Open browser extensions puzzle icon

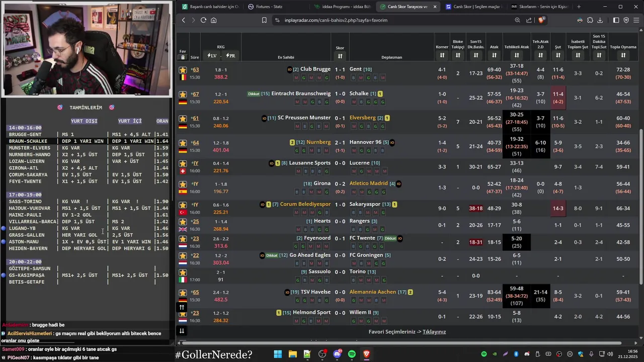[x=590, y=20]
